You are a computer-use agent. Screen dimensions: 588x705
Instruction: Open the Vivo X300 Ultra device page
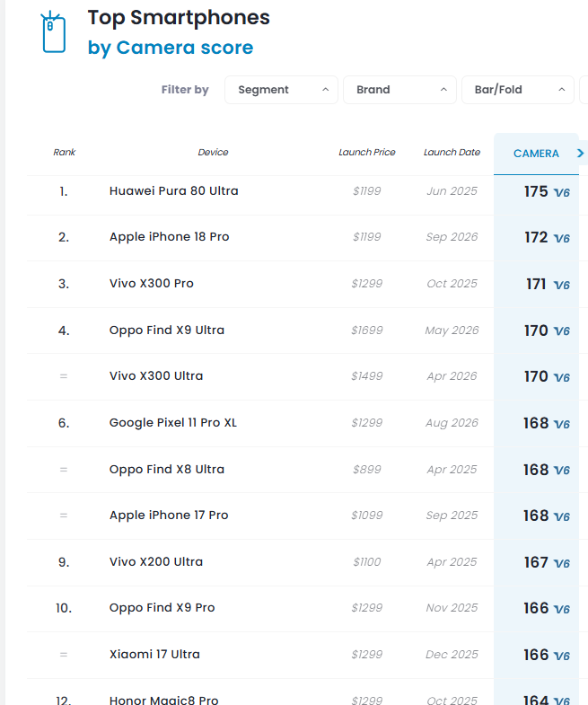click(156, 376)
